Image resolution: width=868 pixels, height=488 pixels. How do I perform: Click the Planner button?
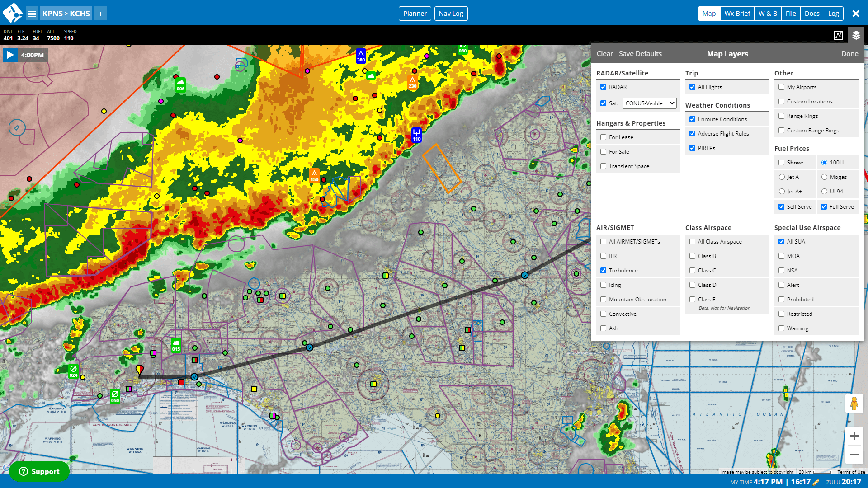point(414,13)
